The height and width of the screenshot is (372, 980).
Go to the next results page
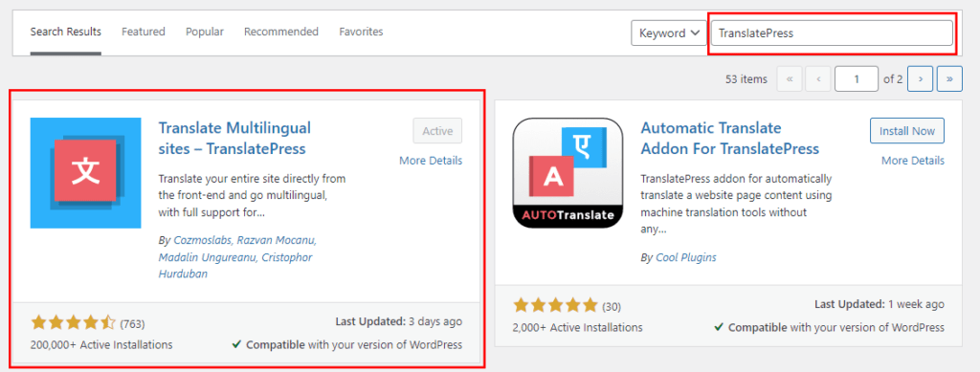click(x=921, y=79)
